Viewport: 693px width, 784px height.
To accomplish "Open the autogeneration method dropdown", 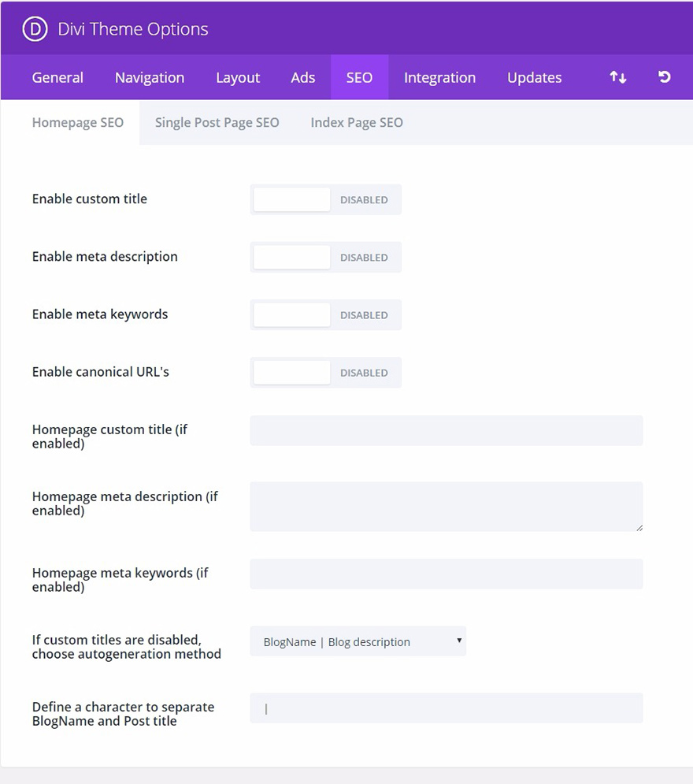I will click(x=358, y=641).
